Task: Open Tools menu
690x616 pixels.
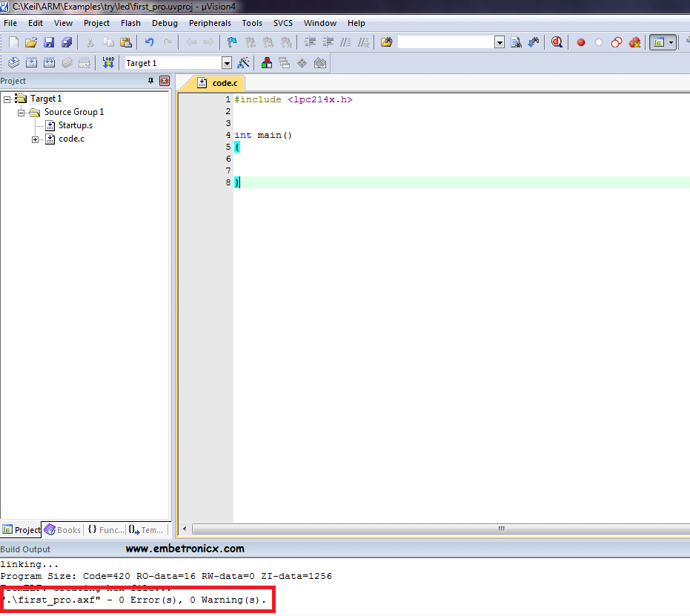Action: tap(252, 23)
